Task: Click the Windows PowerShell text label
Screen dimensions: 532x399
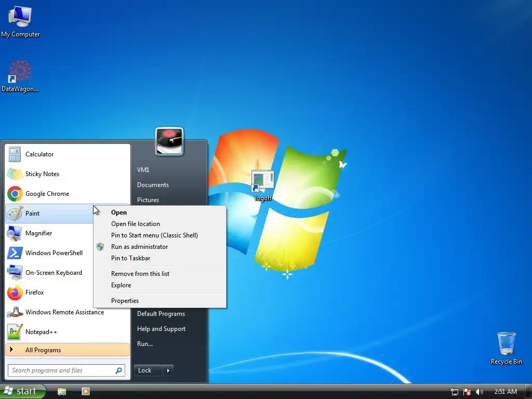Action: [x=54, y=253]
